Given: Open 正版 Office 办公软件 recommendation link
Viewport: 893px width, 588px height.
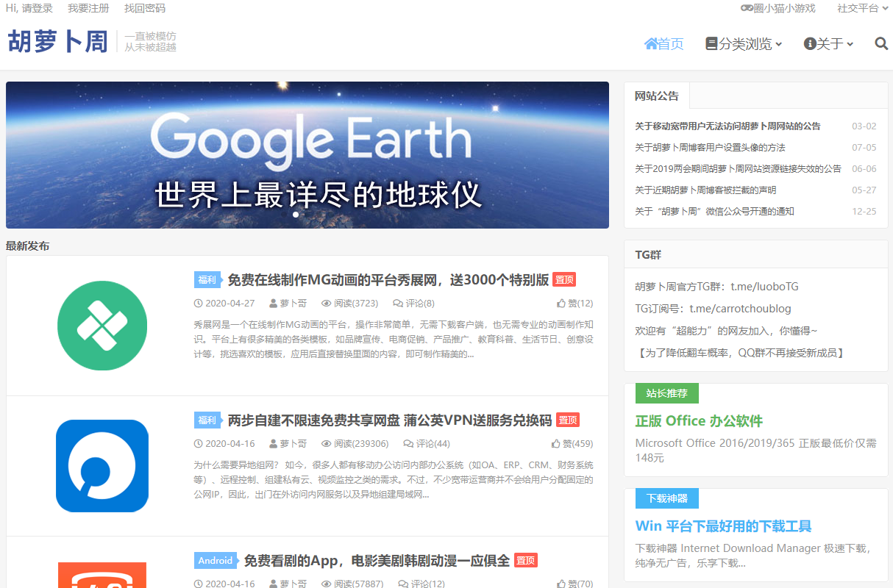Looking at the screenshot, I should click(x=699, y=421).
